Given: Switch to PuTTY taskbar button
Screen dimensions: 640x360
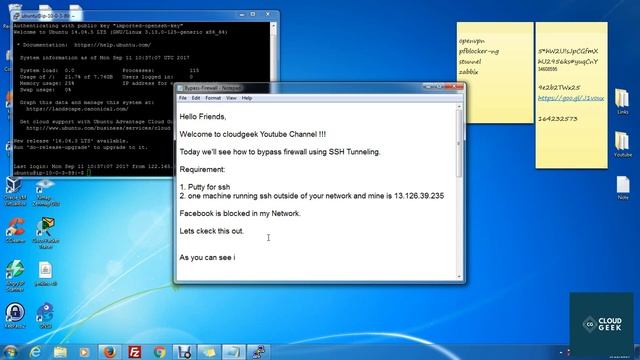Looking at the screenshot, I should [258, 351].
